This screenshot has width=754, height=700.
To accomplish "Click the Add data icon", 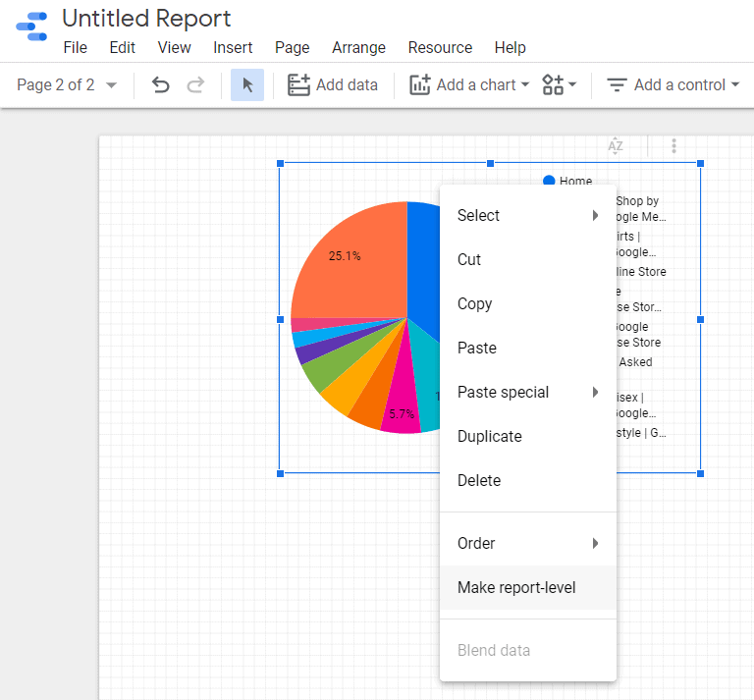I will coord(298,85).
